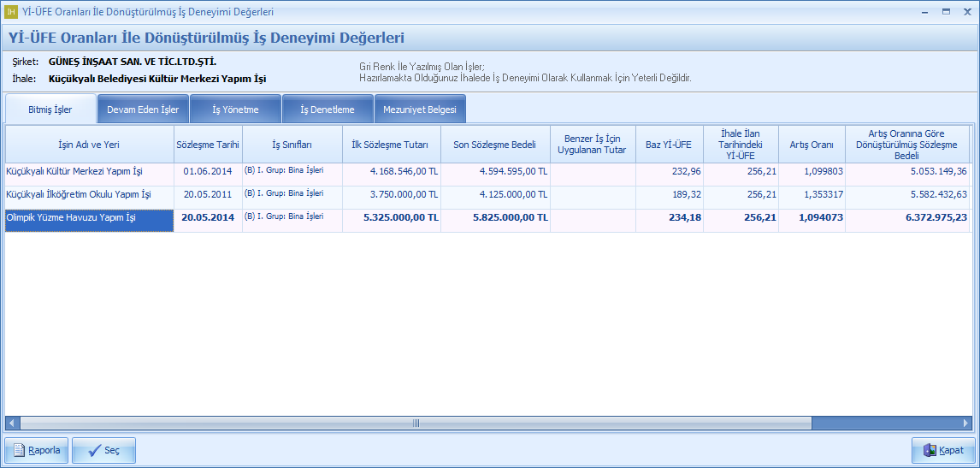Open the Mezuniyet Belgesi tab
Screen dimensions: 980x468
(x=419, y=110)
